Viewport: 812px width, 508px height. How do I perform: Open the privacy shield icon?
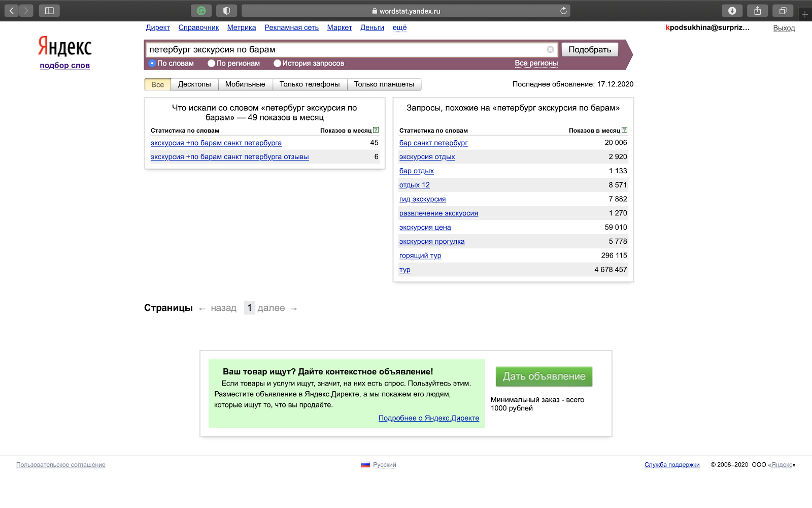tap(227, 11)
